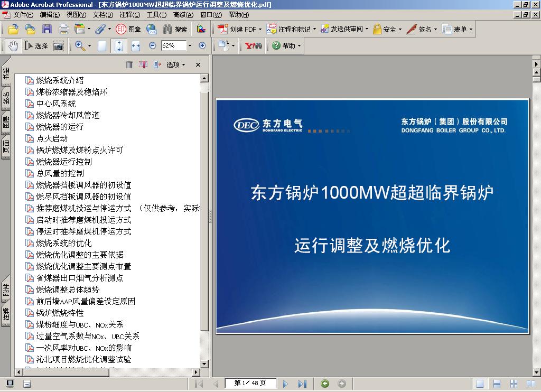This screenshot has height=392, width=541.
Task: Click the Snapshot camera tool
Action: [x=59, y=46]
